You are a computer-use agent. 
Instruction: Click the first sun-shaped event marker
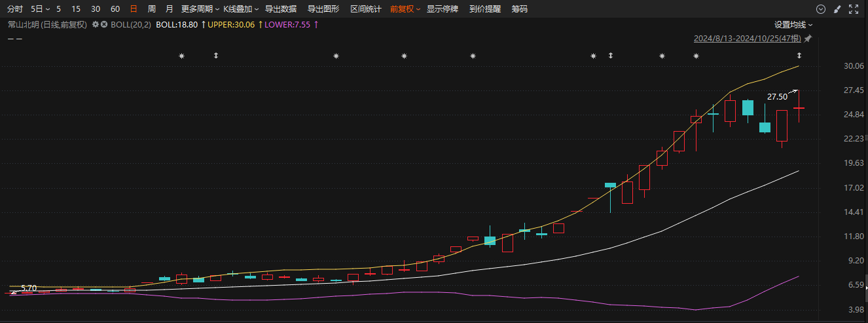[182, 56]
